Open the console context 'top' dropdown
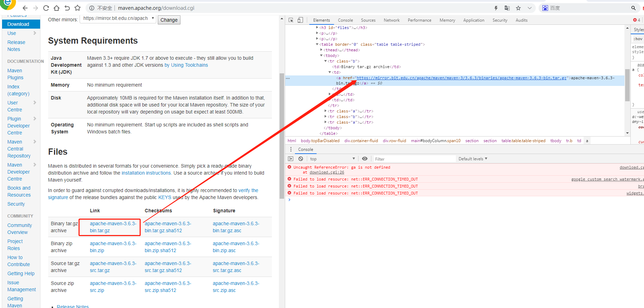 click(332, 159)
